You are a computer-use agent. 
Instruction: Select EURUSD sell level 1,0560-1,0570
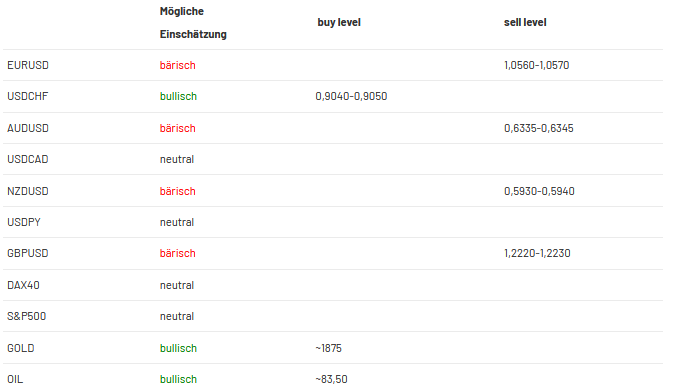point(537,66)
